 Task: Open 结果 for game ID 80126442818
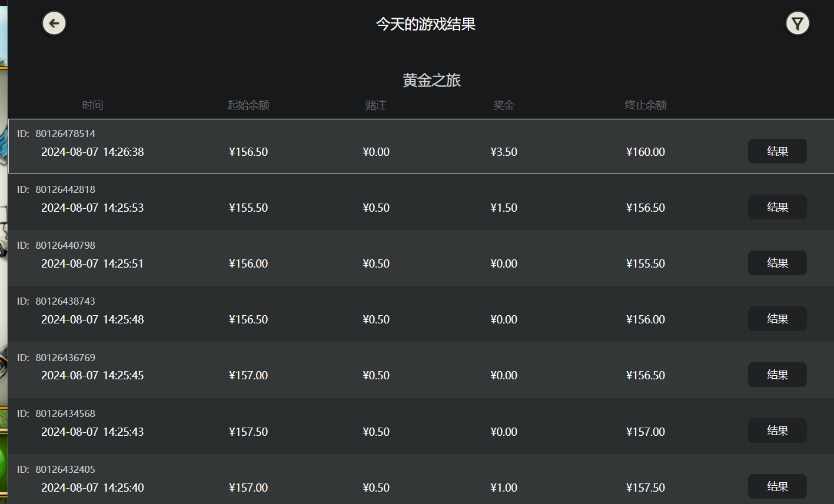pyautogui.click(x=777, y=207)
